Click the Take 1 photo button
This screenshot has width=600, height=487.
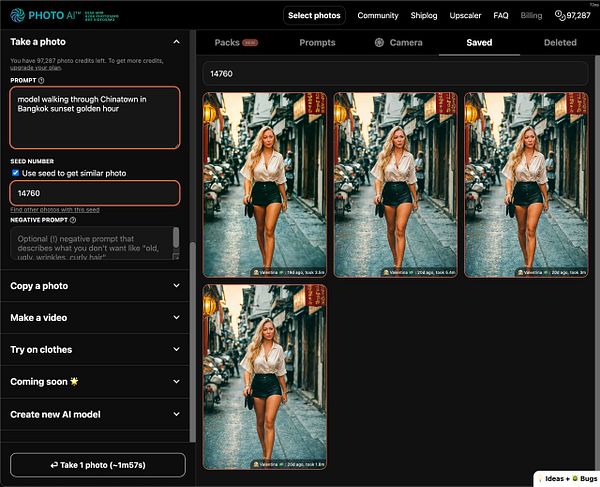point(98,465)
